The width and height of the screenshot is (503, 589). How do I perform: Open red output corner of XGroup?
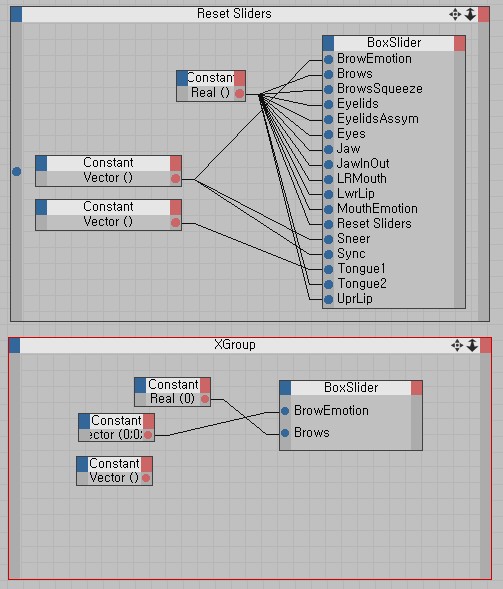pos(486,345)
